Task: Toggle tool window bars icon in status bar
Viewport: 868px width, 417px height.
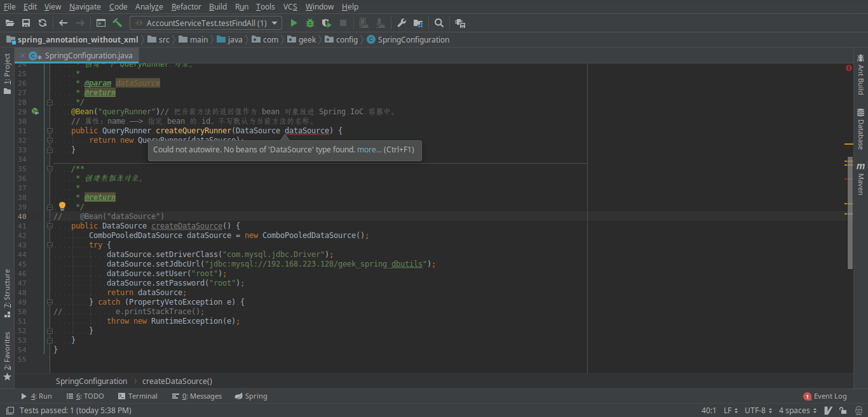Action: (9, 411)
